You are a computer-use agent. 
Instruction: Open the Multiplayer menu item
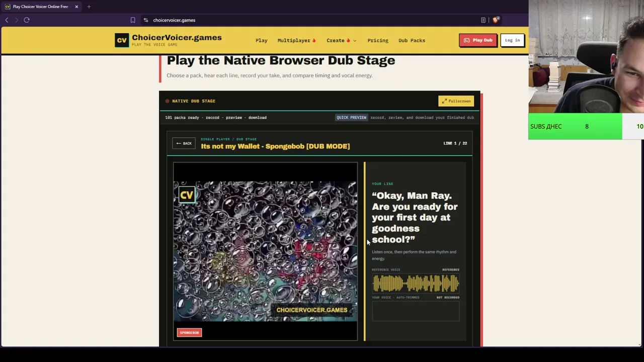[296, 40]
